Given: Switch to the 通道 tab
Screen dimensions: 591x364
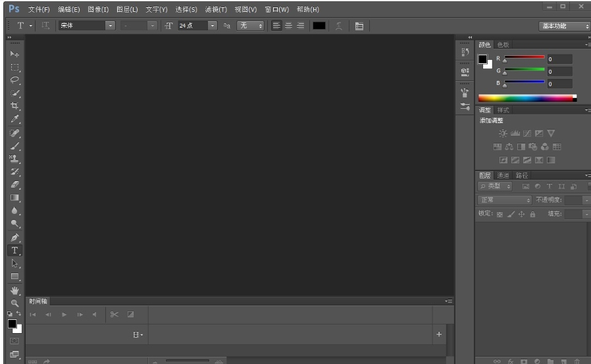Looking at the screenshot, I should coord(503,176).
